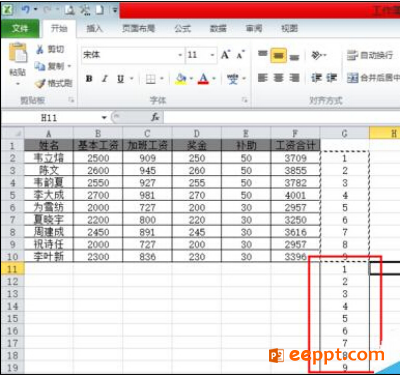Toggle Italic formatting button
The image size is (400, 376).
pos(105,79)
